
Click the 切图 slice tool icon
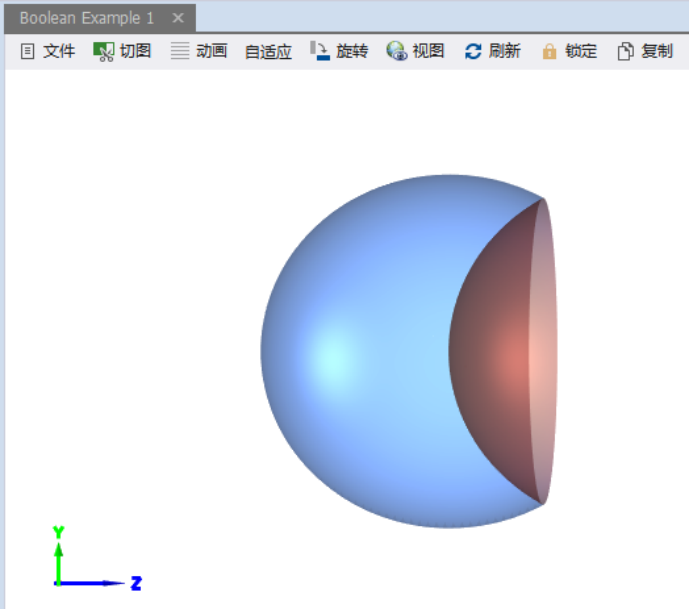tap(104, 52)
